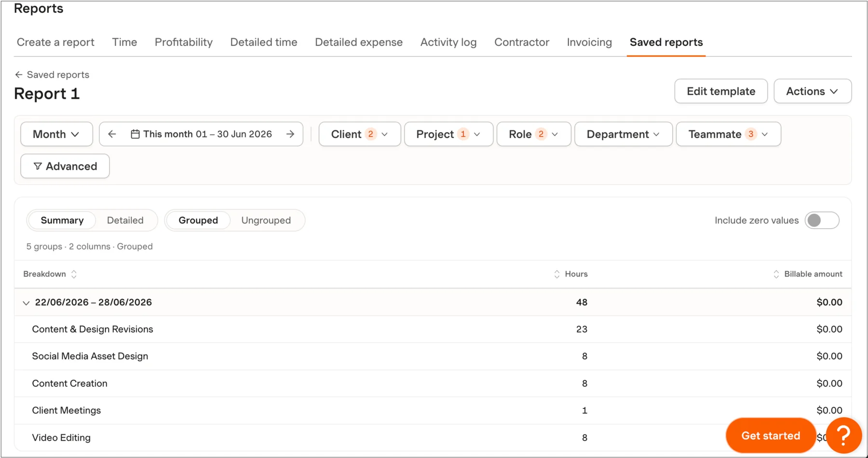
Task: Click '5 groups · 2 columns · Grouped' summary text
Action: [x=90, y=247]
